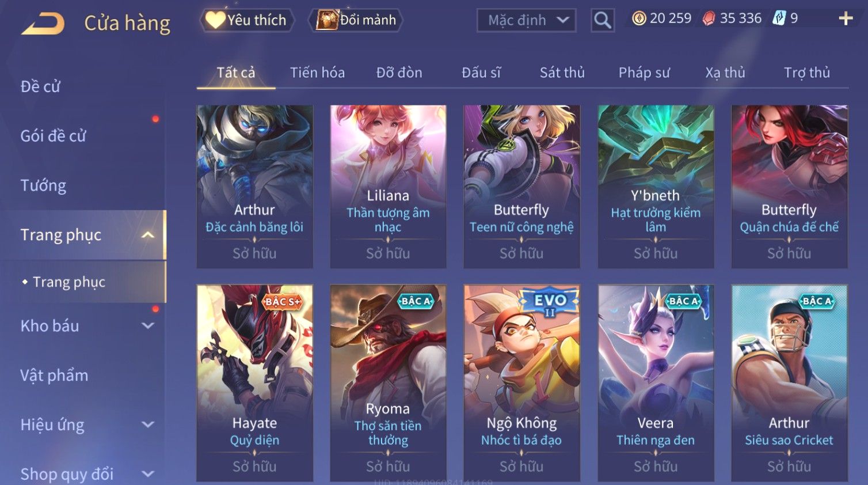Open the Mặc định sort dropdown
This screenshot has height=485, width=868.
pos(526,20)
